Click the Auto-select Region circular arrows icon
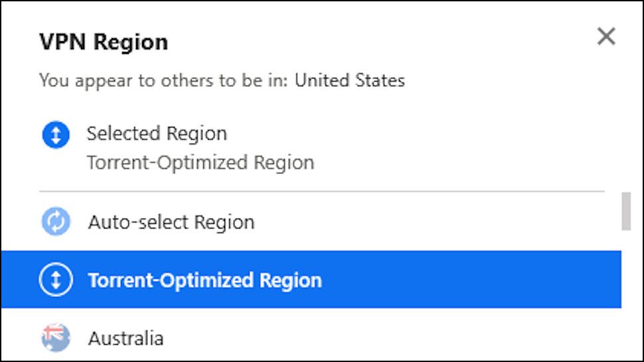Image resolution: width=644 pixels, height=362 pixels. coord(56,222)
